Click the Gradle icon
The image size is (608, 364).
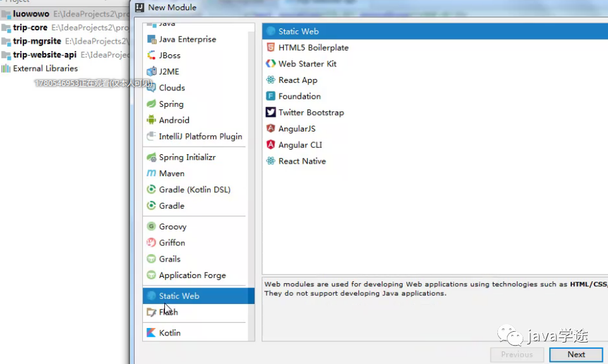coord(151,206)
